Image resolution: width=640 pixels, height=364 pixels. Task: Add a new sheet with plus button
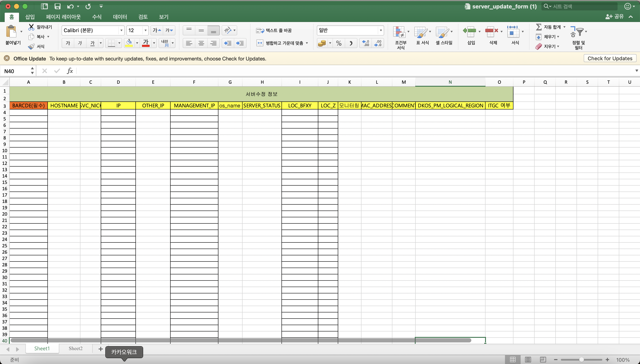pos(101,349)
